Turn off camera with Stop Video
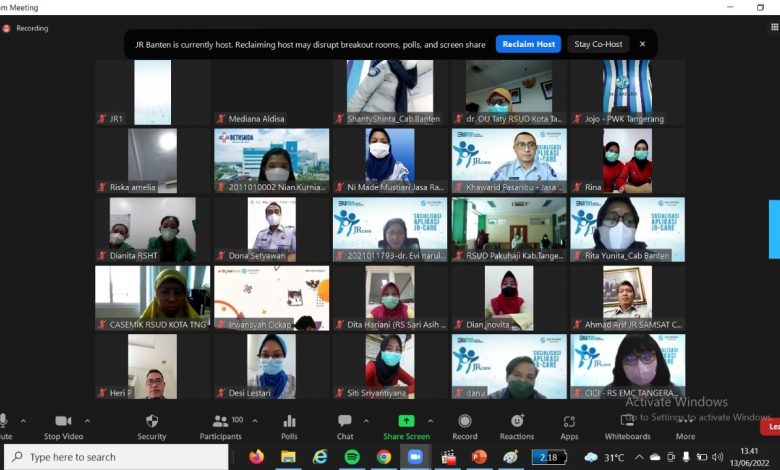780x470 pixels. (63, 424)
